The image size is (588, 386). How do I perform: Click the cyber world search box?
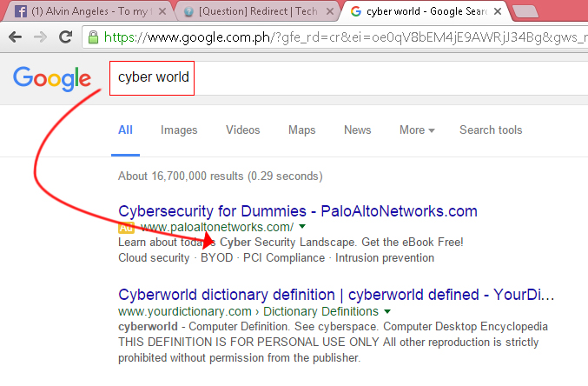tap(349, 77)
